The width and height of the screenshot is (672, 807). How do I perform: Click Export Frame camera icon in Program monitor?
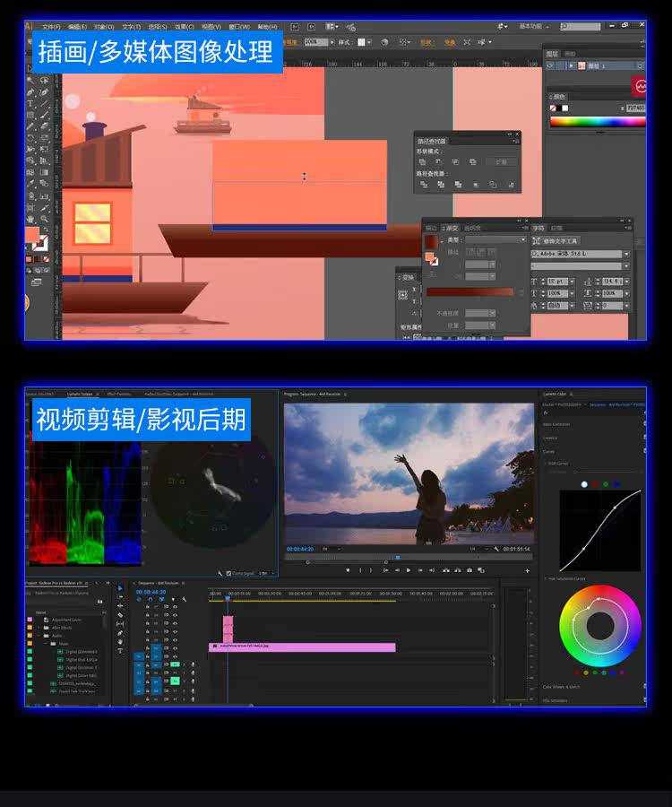470,570
